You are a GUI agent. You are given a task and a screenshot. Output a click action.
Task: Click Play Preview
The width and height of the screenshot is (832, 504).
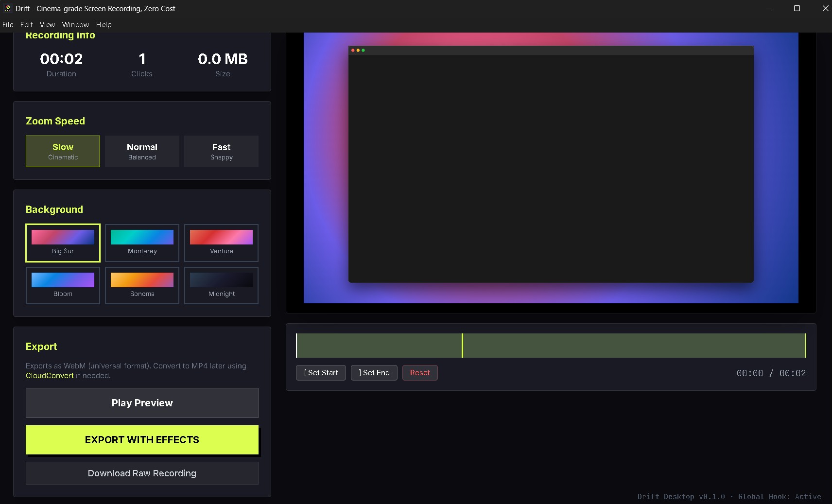point(141,403)
